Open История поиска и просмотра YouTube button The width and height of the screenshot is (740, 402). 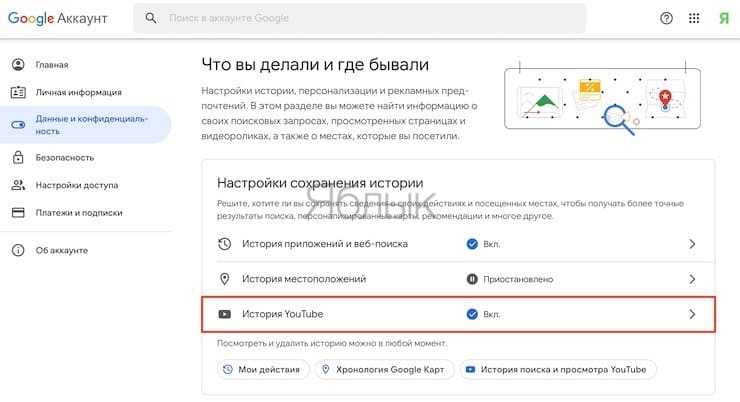pos(558,369)
